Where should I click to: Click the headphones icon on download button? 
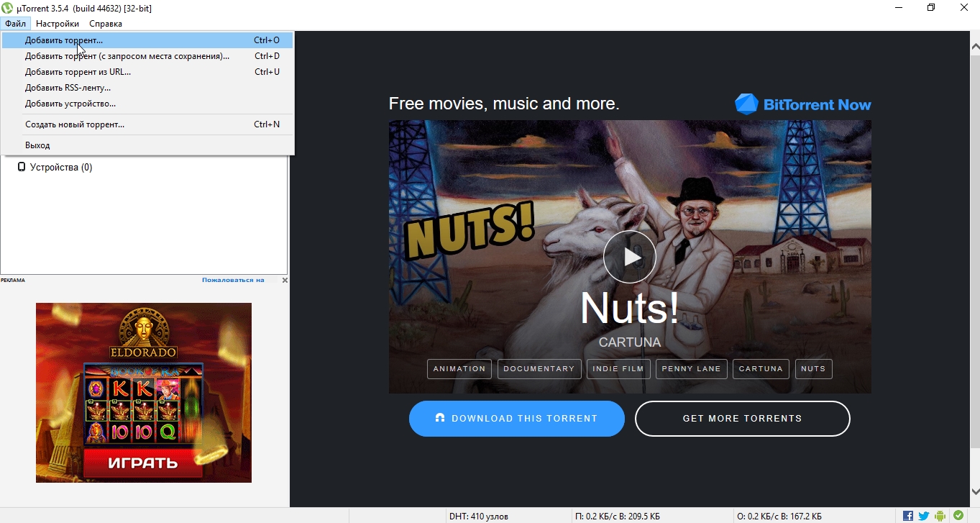[x=441, y=418]
